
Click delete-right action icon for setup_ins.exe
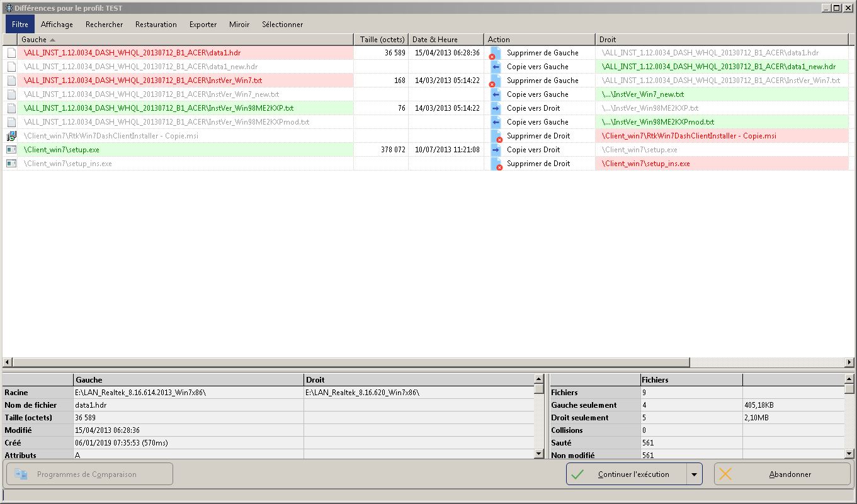496,164
